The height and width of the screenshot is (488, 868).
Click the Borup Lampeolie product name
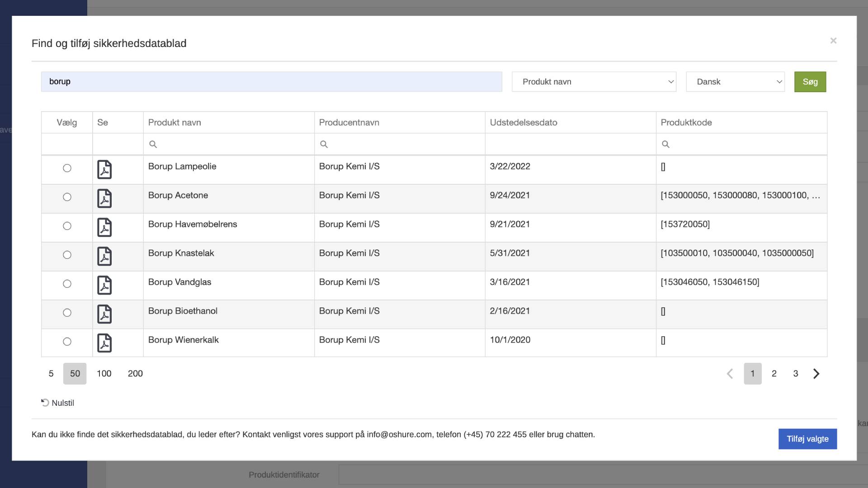[x=182, y=166]
